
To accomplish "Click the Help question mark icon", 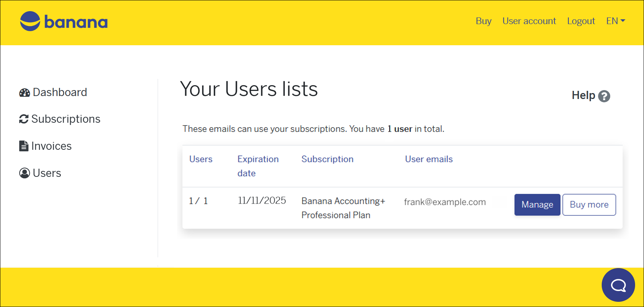I will coord(604,96).
